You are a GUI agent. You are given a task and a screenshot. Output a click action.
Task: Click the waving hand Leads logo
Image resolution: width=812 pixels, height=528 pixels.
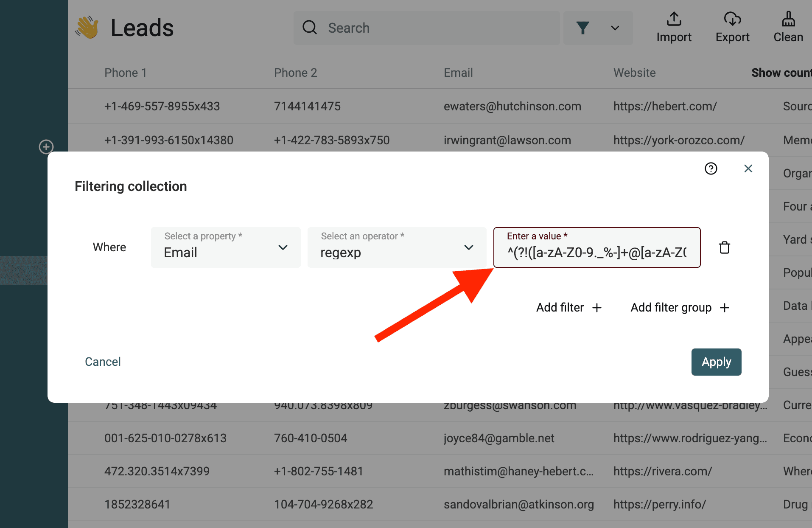coord(87,28)
